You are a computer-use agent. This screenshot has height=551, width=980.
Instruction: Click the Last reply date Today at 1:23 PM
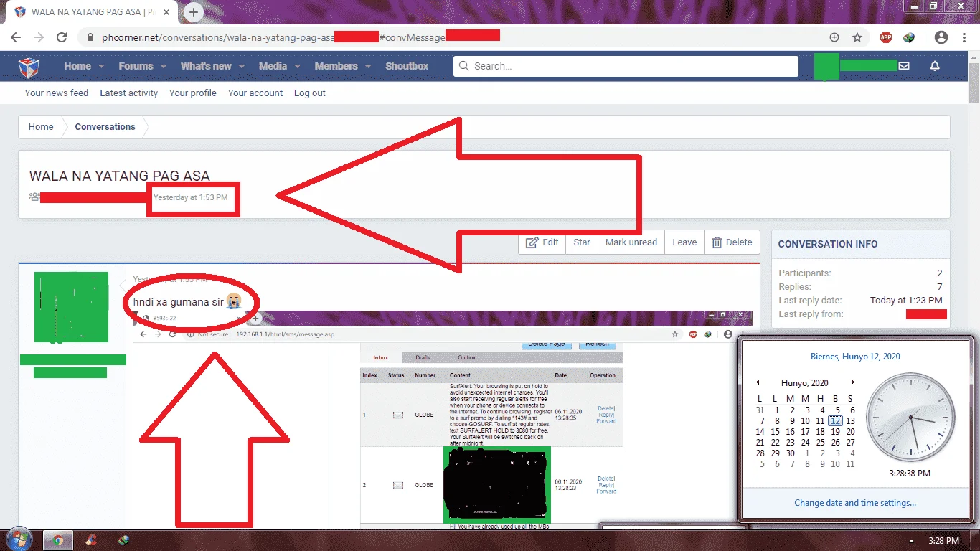point(906,301)
